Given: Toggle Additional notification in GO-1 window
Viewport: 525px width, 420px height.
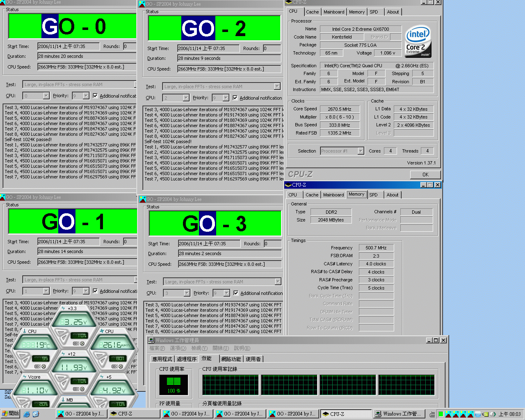Looking at the screenshot, I should pos(95,291).
